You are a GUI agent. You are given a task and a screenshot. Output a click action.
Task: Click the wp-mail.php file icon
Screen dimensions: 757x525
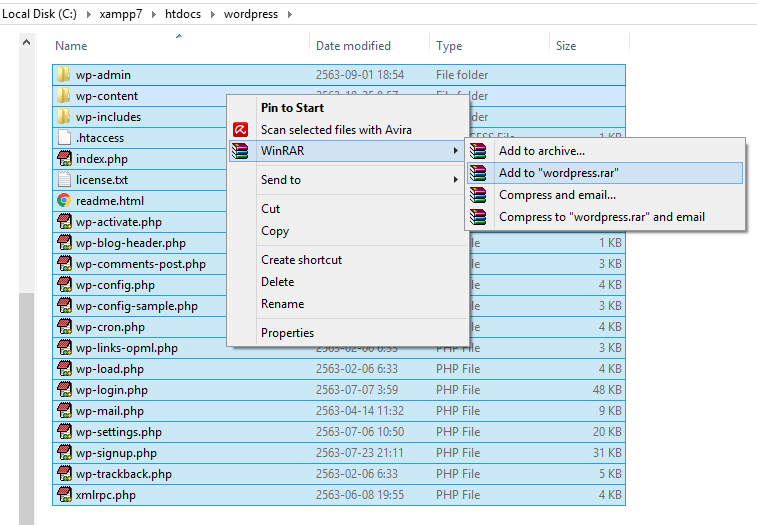tap(64, 411)
